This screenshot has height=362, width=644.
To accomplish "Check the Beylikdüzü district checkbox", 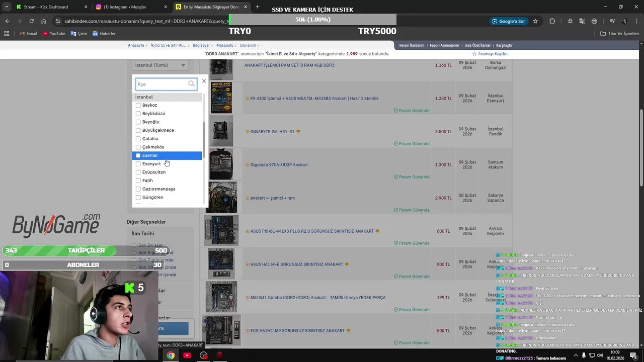I will 138,114.
